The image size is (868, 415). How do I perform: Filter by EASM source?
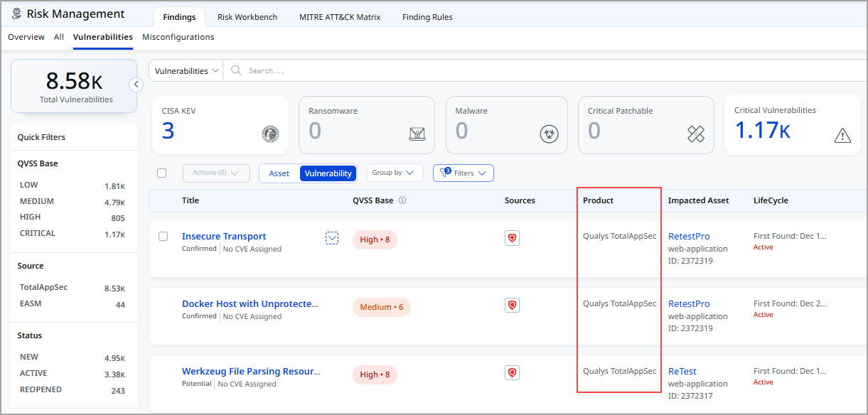coord(73,303)
